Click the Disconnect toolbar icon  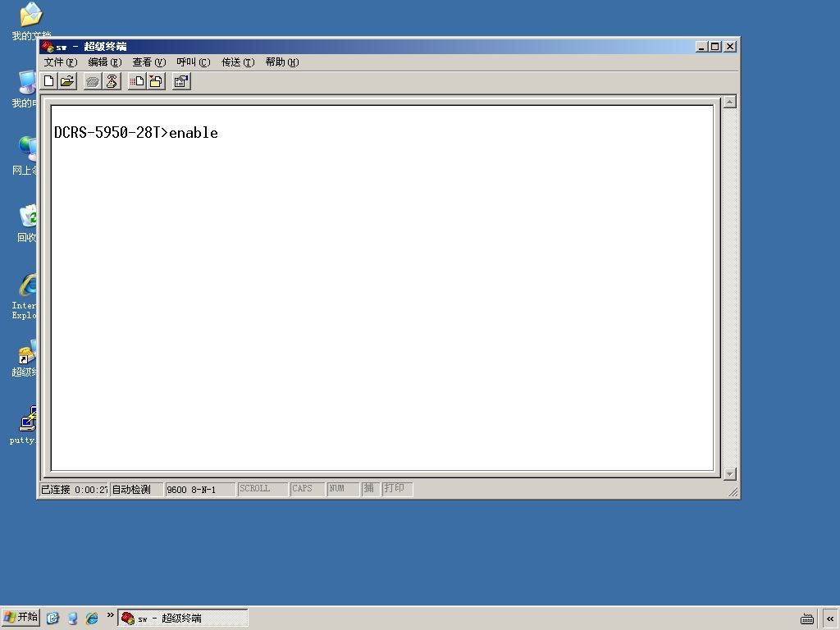(x=112, y=81)
